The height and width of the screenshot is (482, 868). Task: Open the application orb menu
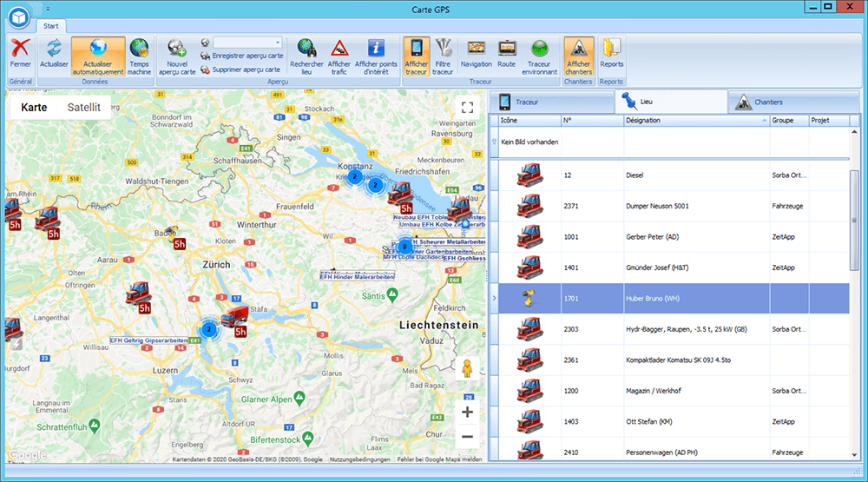[19, 17]
